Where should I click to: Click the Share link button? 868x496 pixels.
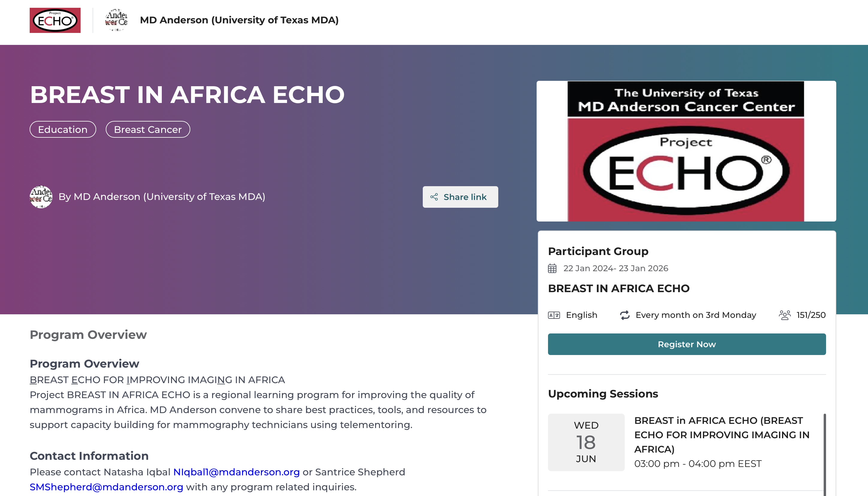point(460,197)
